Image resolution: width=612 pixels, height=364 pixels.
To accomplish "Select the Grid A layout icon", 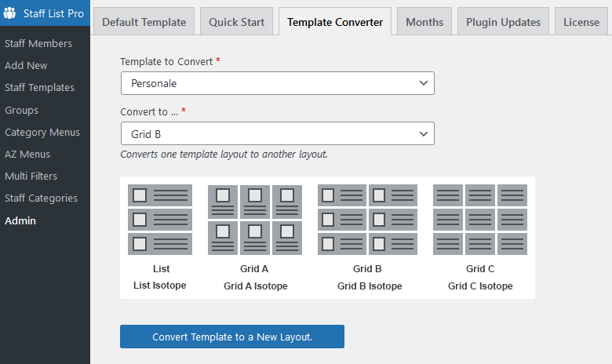I will pos(255,220).
